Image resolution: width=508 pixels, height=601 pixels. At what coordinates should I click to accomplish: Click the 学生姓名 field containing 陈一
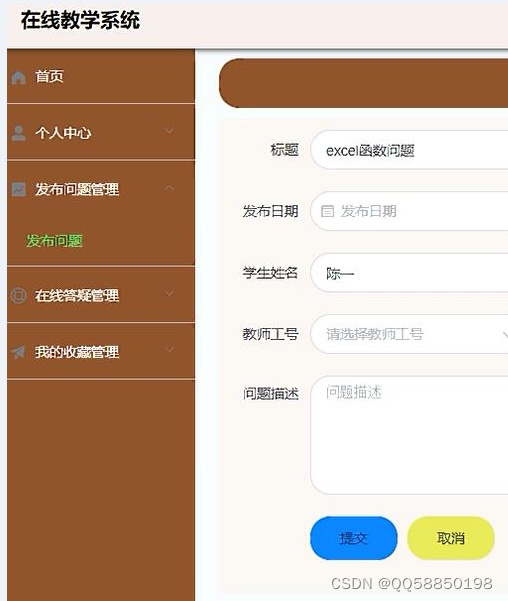click(x=409, y=273)
